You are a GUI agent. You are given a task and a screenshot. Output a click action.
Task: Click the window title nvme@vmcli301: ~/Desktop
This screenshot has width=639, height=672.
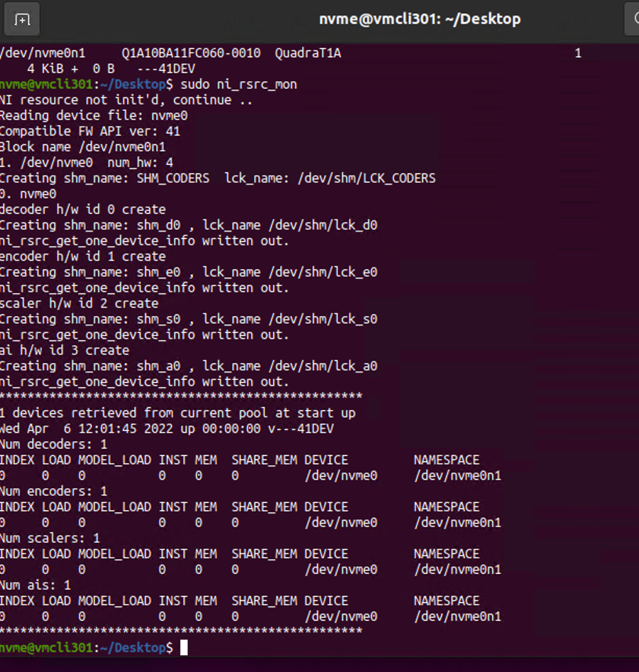coord(420,19)
